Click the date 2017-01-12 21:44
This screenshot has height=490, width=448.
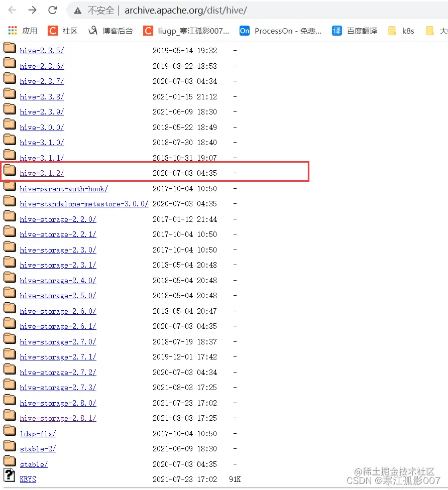pos(185,219)
